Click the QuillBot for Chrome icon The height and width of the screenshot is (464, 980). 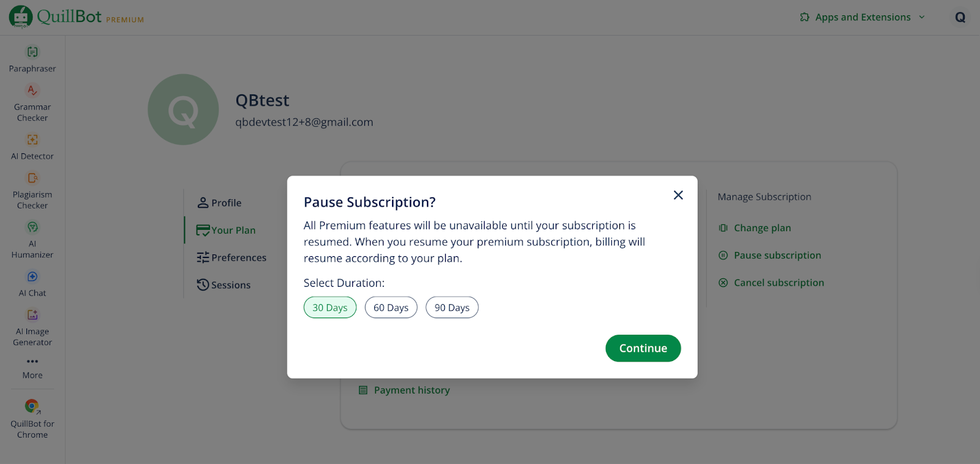(32, 406)
